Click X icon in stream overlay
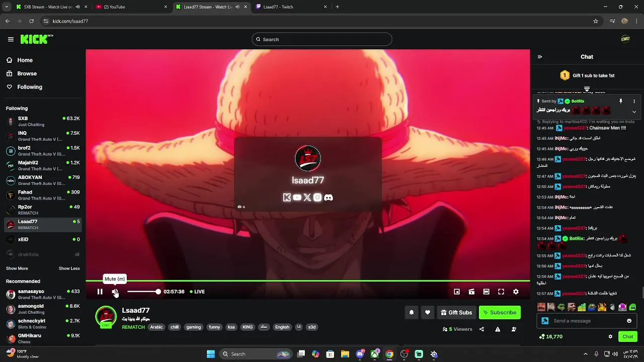 pyautogui.click(x=307, y=198)
